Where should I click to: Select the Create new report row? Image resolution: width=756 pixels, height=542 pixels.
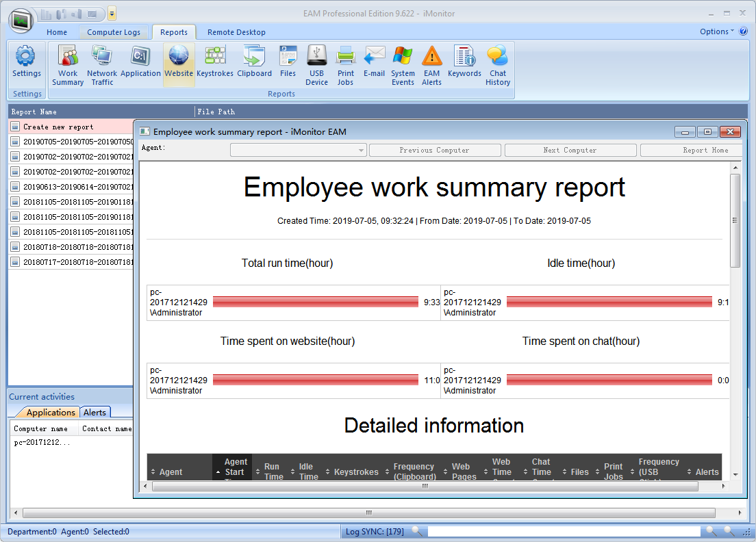click(71, 127)
